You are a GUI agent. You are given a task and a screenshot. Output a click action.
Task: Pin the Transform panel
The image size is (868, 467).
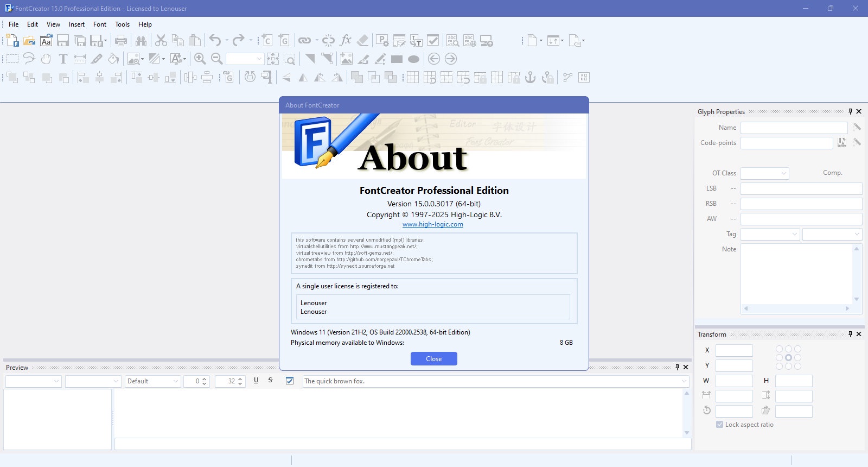click(x=850, y=334)
